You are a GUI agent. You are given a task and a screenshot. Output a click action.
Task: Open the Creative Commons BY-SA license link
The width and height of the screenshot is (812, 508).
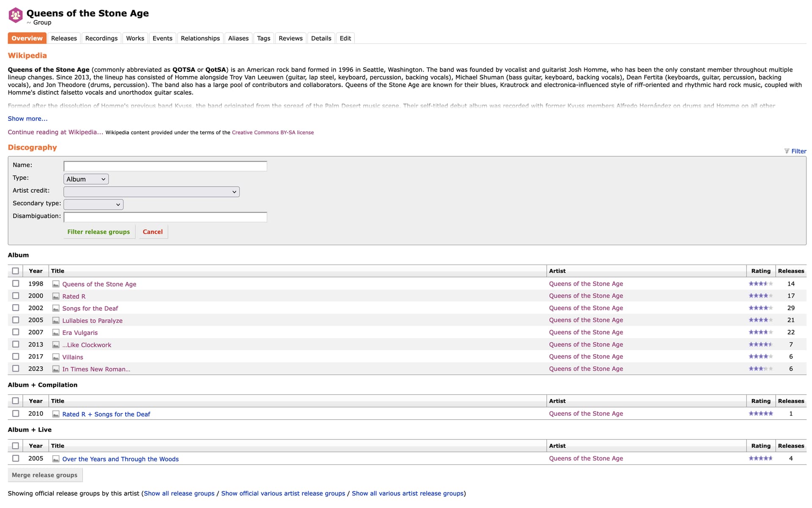pos(273,132)
